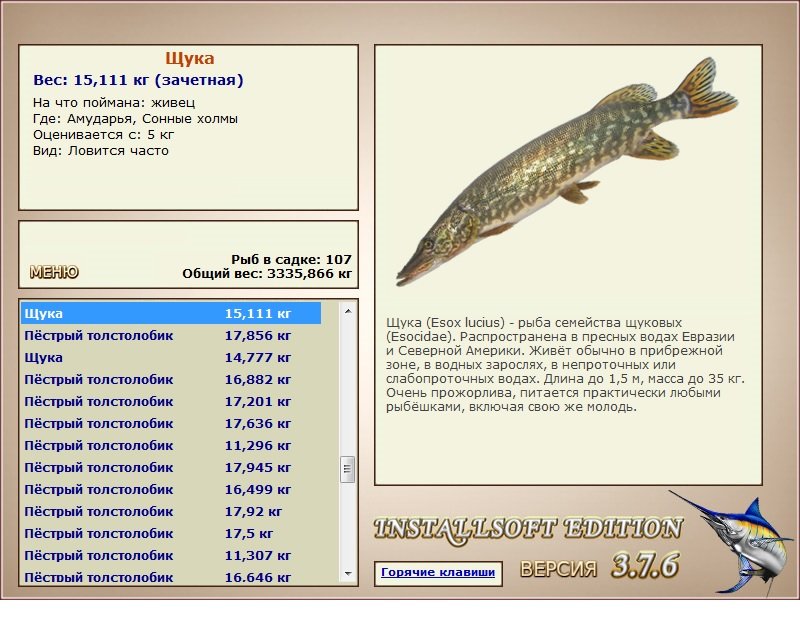
Task: Select Пёстрый толстолобик 16,499 кг entry
Action: pos(171,489)
